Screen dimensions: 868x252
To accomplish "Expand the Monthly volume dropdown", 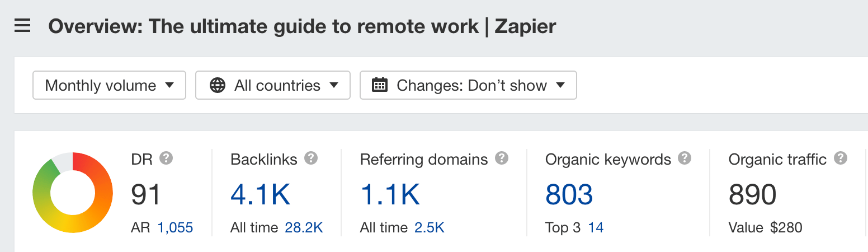I will pyautogui.click(x=110, y=85).
